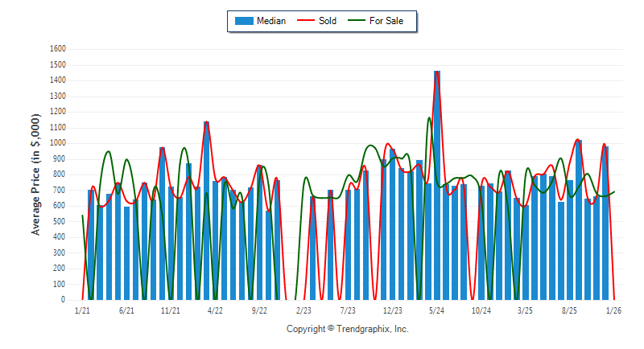Click the tallest bar at 5/24

click(x=437, y=185)
